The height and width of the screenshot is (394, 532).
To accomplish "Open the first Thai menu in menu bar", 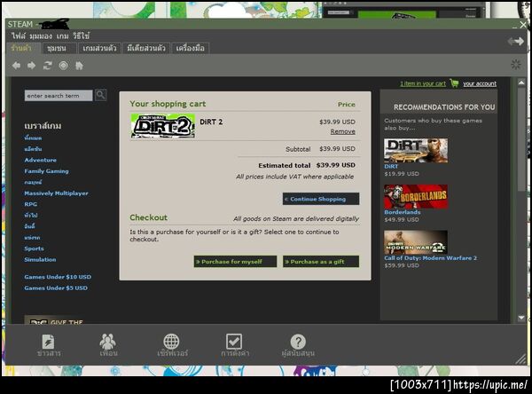I will (x=19, y=35).
